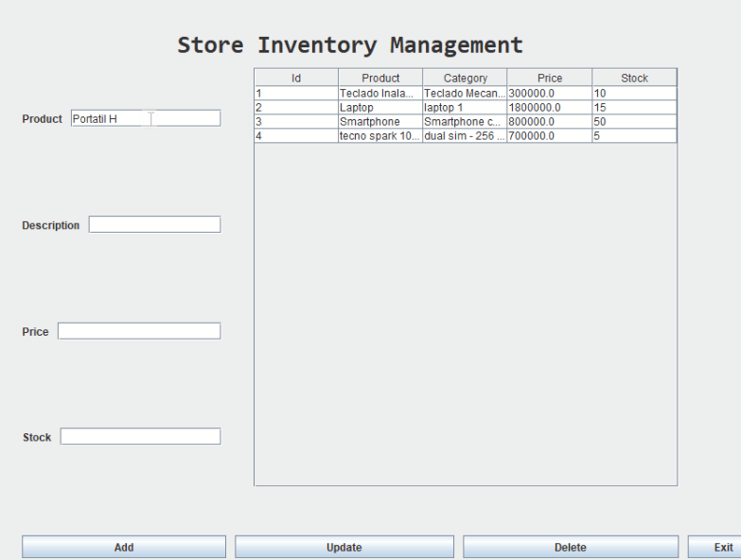Click the Price column header
The height and width of the screenshot is (560, 741).
[550, 78]
